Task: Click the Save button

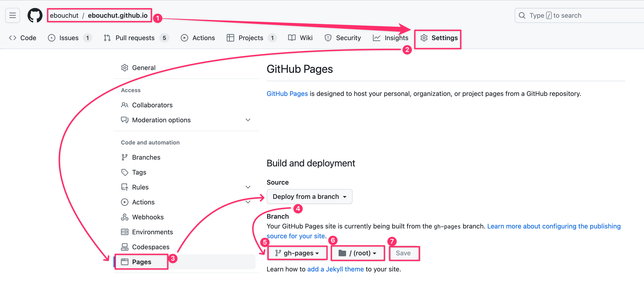Action: tap(403, 253)
